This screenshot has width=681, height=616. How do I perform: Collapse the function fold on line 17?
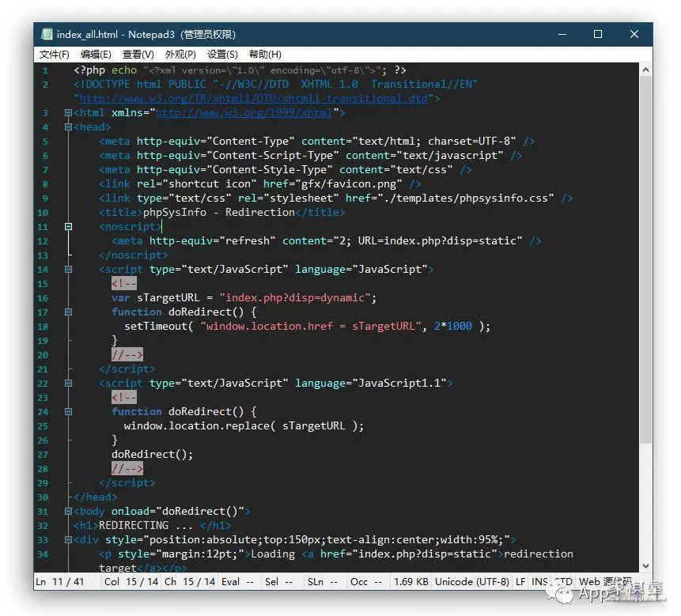click(68, 312)
